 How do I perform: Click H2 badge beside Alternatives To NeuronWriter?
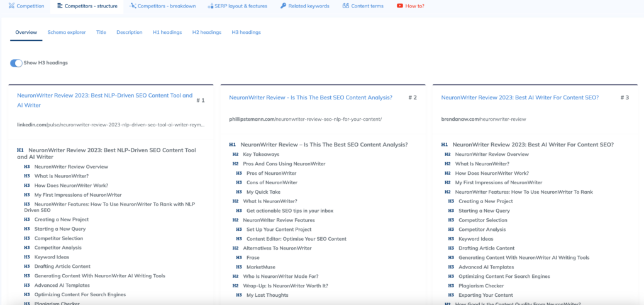point(235,248)
